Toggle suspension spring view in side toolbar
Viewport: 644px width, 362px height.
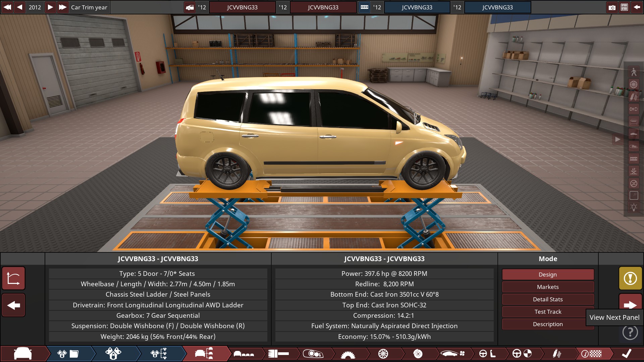tap(634, 97)
